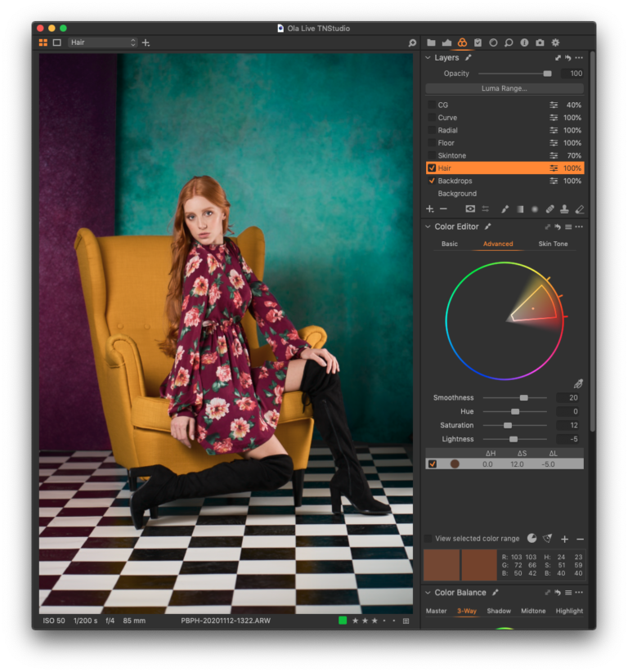Collapse the Color Editor panel

point(428,226)
